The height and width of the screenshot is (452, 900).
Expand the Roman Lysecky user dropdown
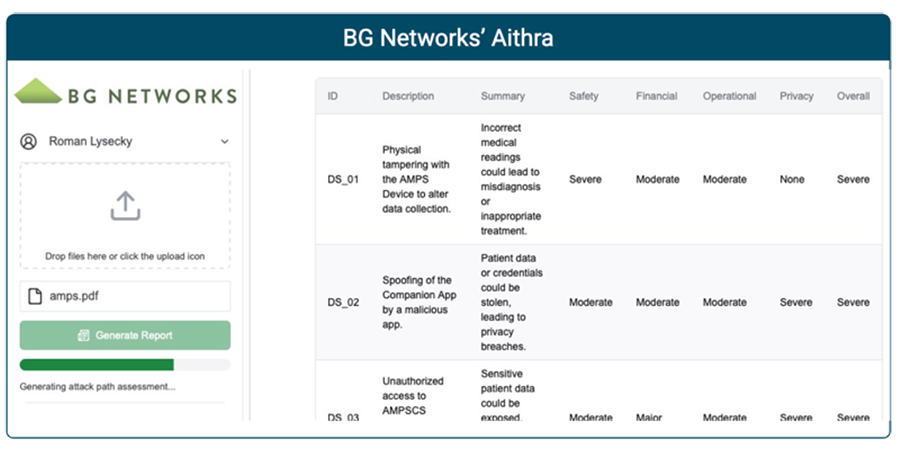coord(225,142)
